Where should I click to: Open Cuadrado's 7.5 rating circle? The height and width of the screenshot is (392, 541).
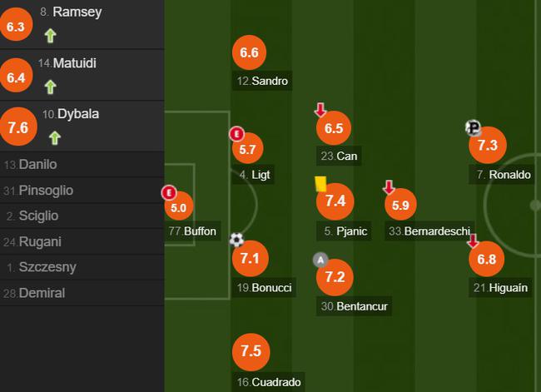pos(251,351)
